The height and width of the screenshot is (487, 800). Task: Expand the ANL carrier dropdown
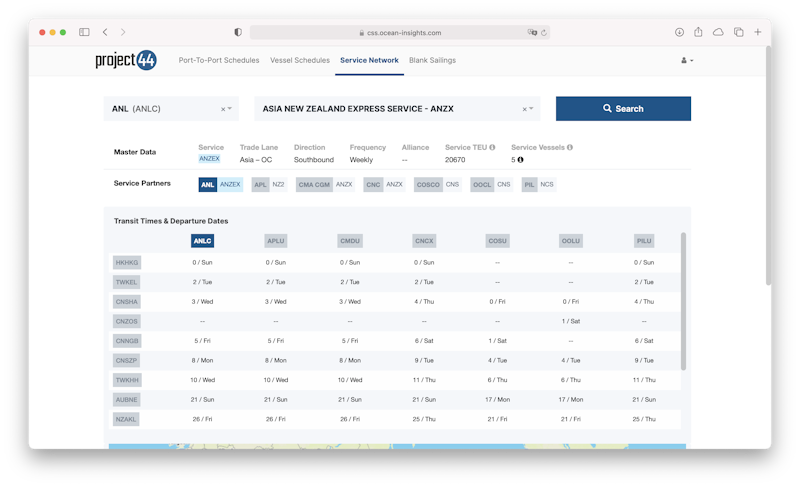(230, 109)
